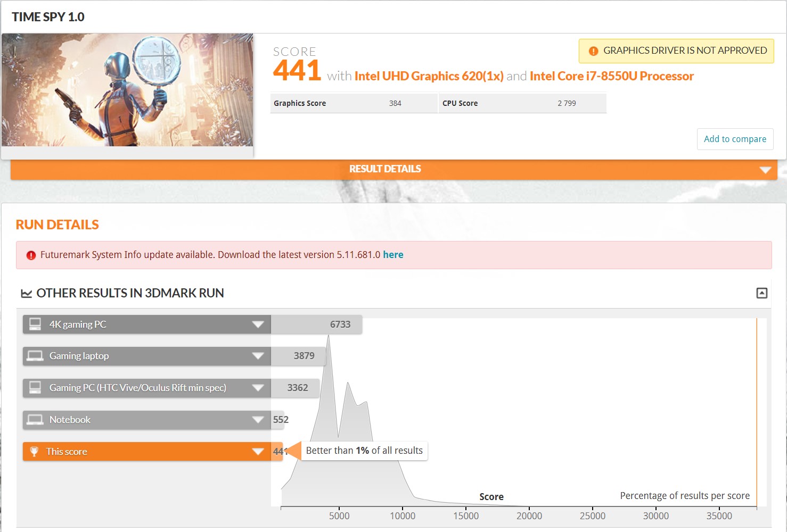The height and width of the screenshot is (532, 787).
Task: Click the large score number 441
Action: click(297, 71)
